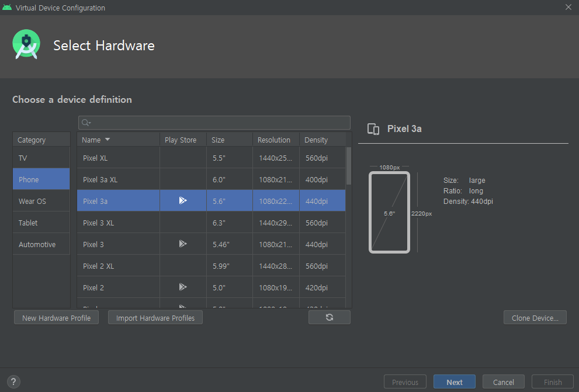The image size is (579, 392).
Task: Click the device table vertical scrollbar
Action: (x=349, y=166)
